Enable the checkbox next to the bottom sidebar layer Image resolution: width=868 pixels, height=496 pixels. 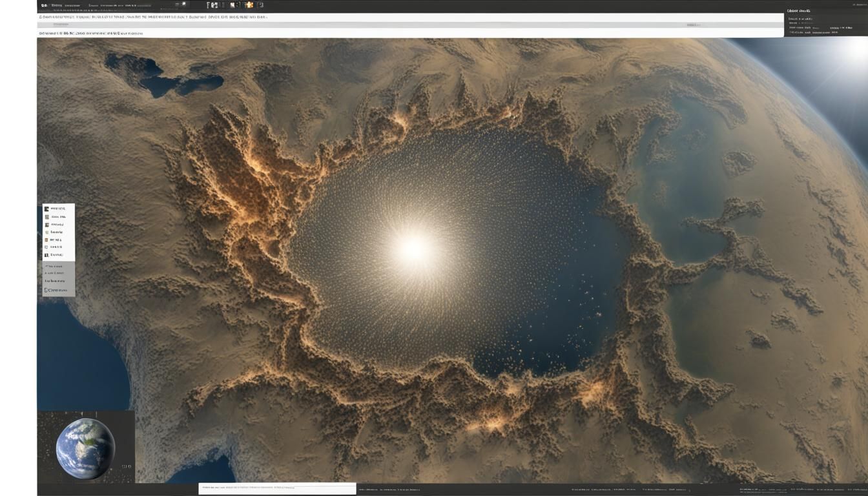point(46,255)
